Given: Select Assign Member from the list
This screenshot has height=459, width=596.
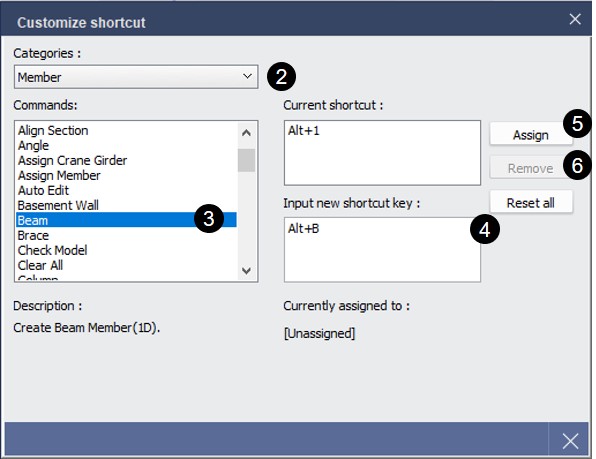Looking at the screenshot, I should pyautogui.click(x=126, y=176).
